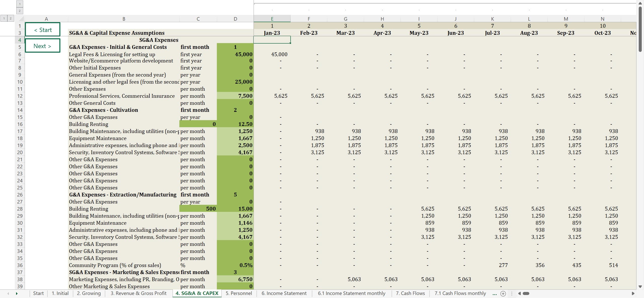The image size is (644, 298).
Task: Click the add new sheet plus icon
Action: tap(503, 293)
